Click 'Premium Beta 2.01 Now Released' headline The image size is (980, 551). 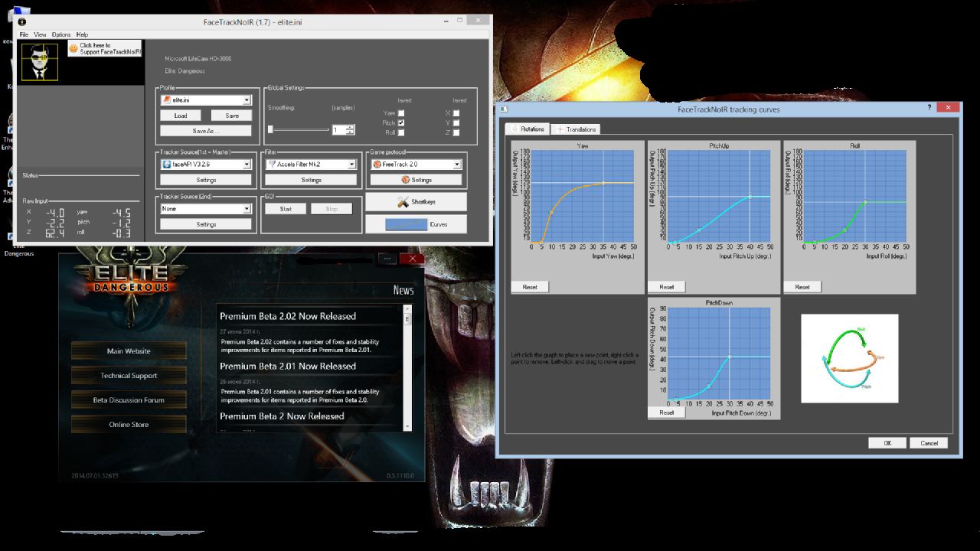click(288, 366)
